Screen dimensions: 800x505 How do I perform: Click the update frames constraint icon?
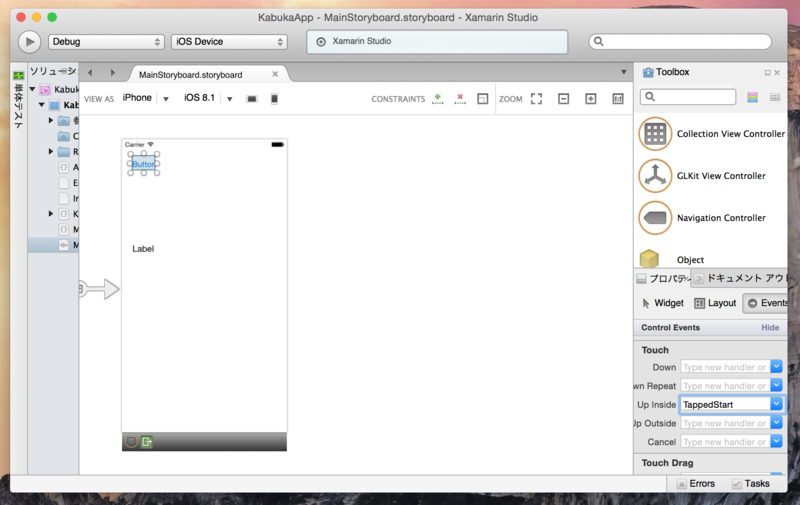[483, 98]
